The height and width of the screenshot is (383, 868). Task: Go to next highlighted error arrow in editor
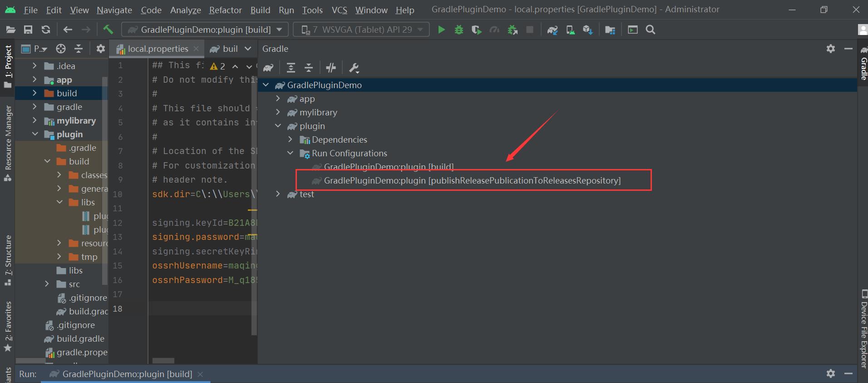point(249,66)
